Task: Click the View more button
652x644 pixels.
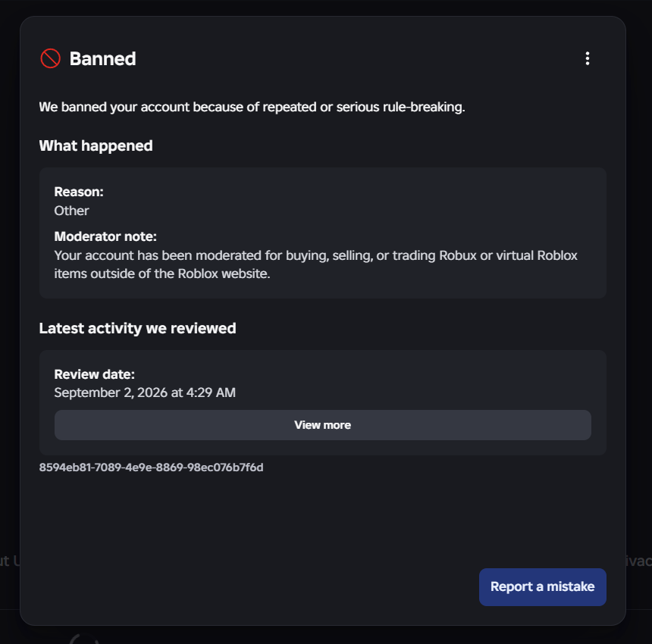Action: point(323,425)
